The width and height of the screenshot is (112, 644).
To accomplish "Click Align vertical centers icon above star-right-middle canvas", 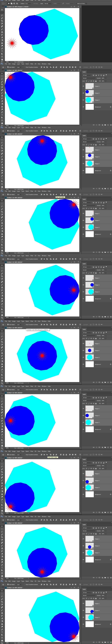I will [x=44, y=259].
